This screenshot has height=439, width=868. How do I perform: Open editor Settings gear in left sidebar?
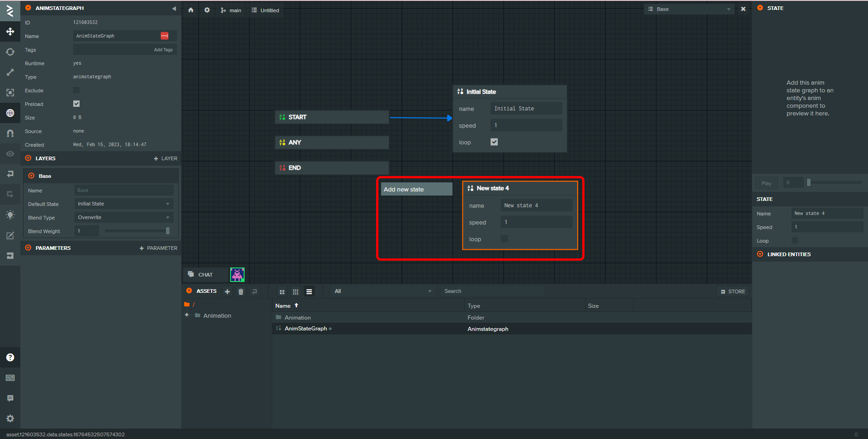10,419
